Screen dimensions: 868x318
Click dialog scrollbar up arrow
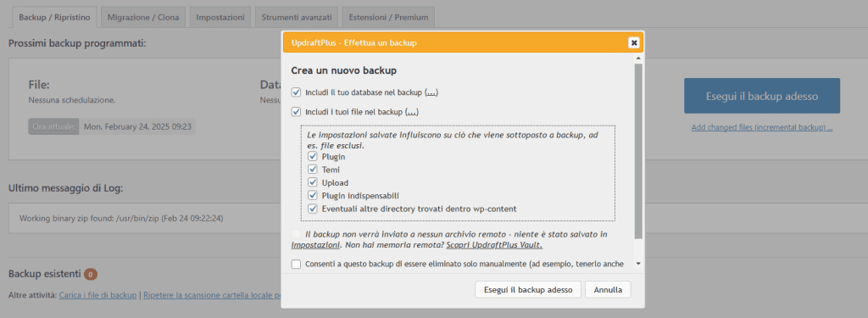pyautogui.click(x=638, y=58)
